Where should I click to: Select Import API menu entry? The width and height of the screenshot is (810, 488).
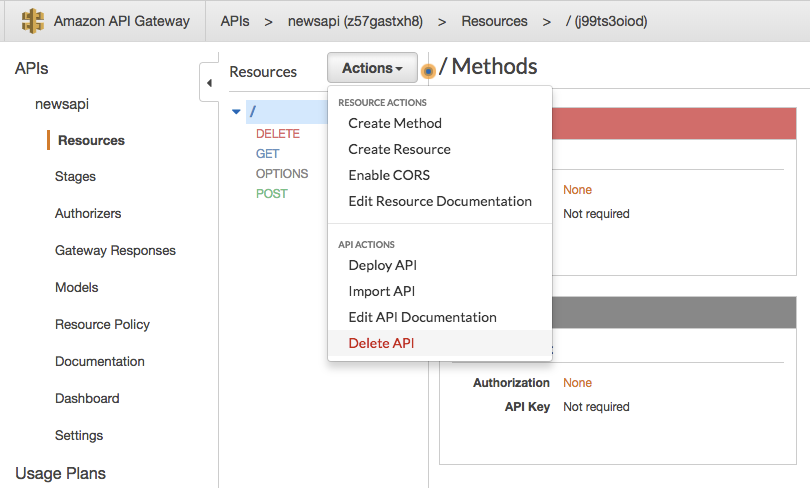[x=382, y=291]
